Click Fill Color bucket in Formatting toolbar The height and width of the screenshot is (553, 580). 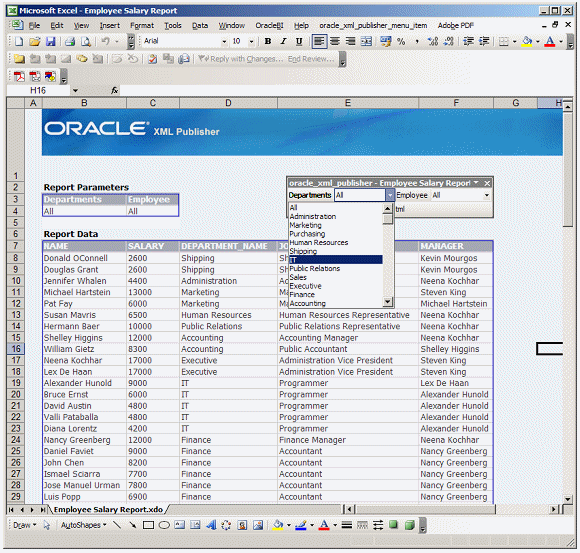point(527,41)
